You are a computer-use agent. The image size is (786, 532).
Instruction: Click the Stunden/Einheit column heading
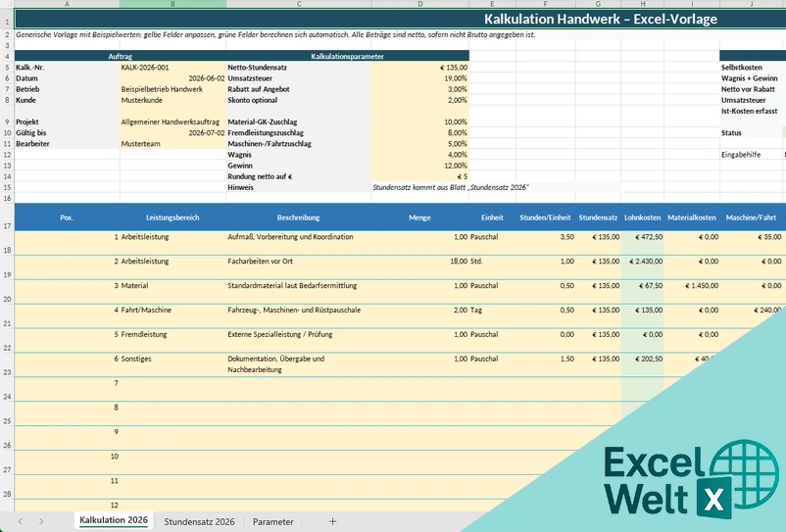pos(545,218)
